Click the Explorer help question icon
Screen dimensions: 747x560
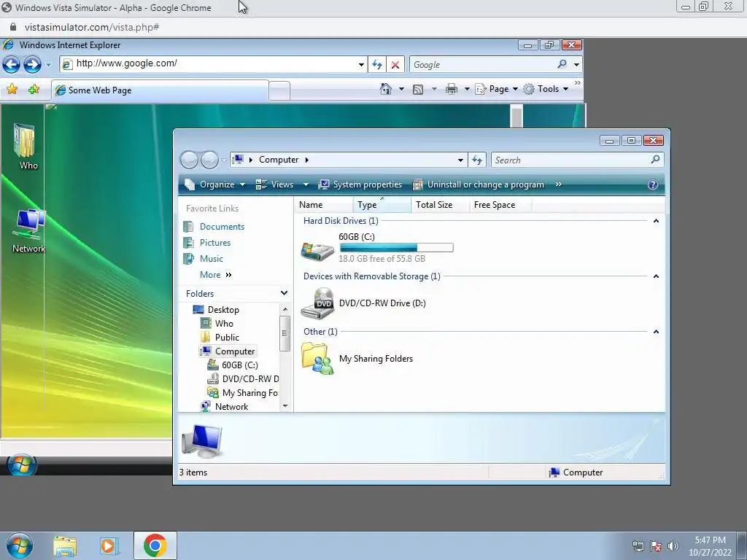[x=653, y=184]
